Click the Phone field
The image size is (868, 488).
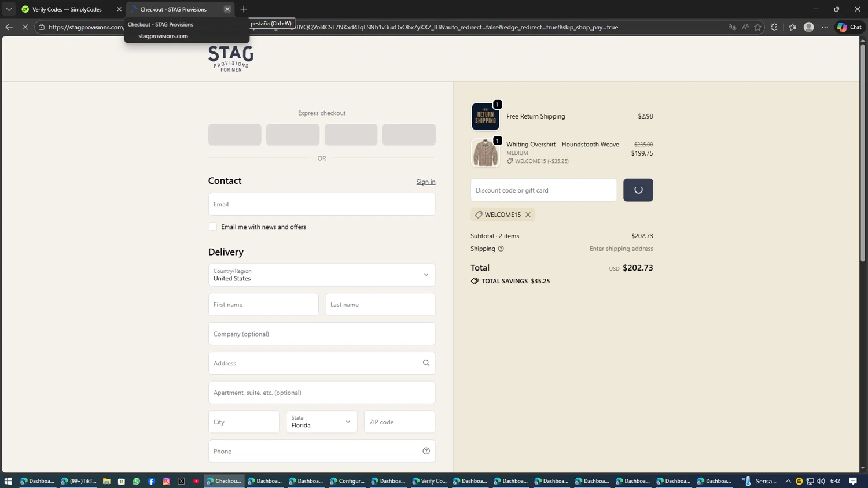(322, 452)
